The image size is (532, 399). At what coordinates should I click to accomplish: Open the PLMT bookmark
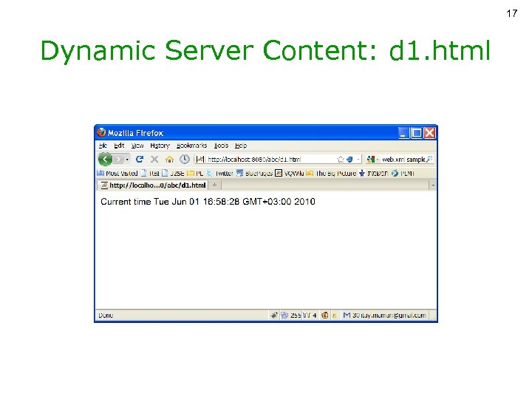coord(403,174)
